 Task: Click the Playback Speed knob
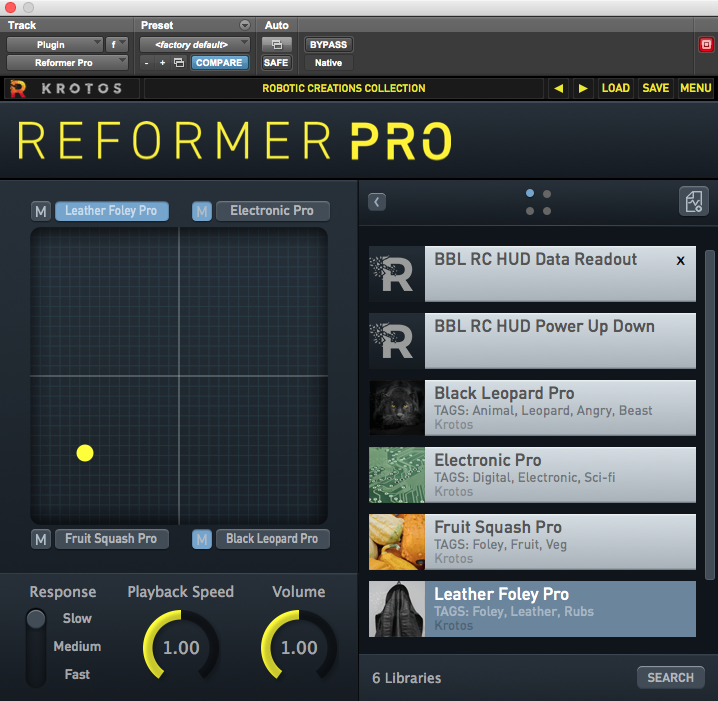[181, 647]
